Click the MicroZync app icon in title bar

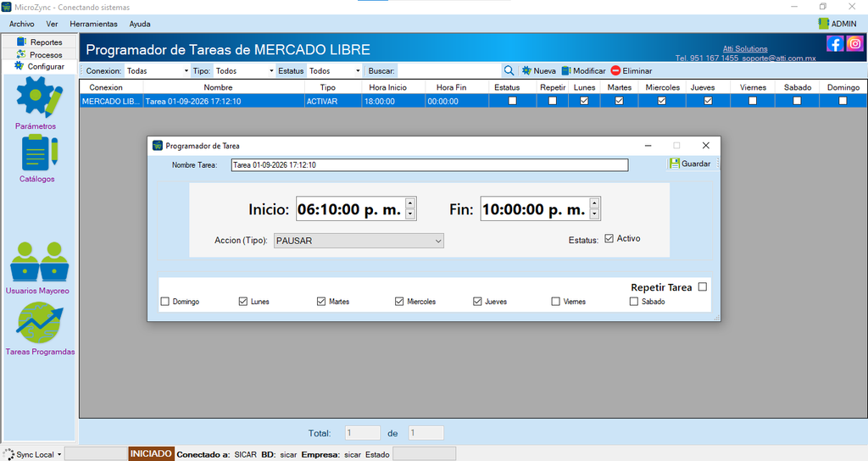[x=6, y=7]
